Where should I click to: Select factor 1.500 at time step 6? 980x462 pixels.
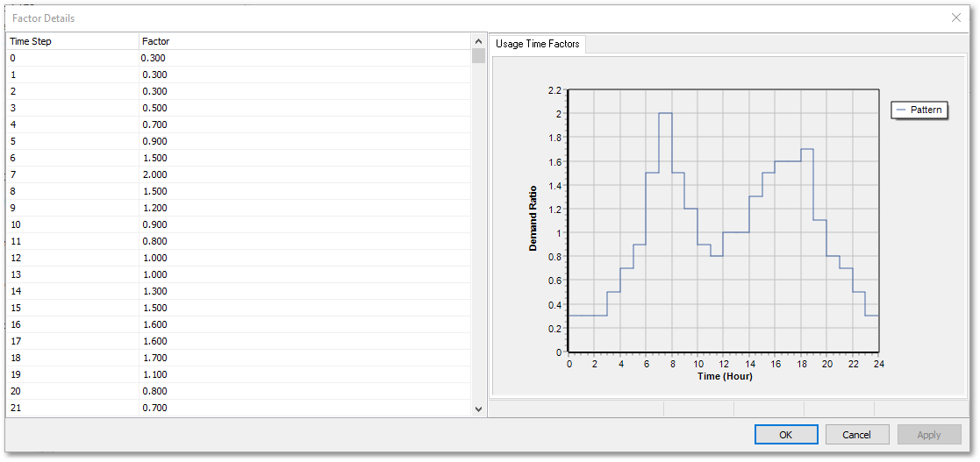point(304,158)
